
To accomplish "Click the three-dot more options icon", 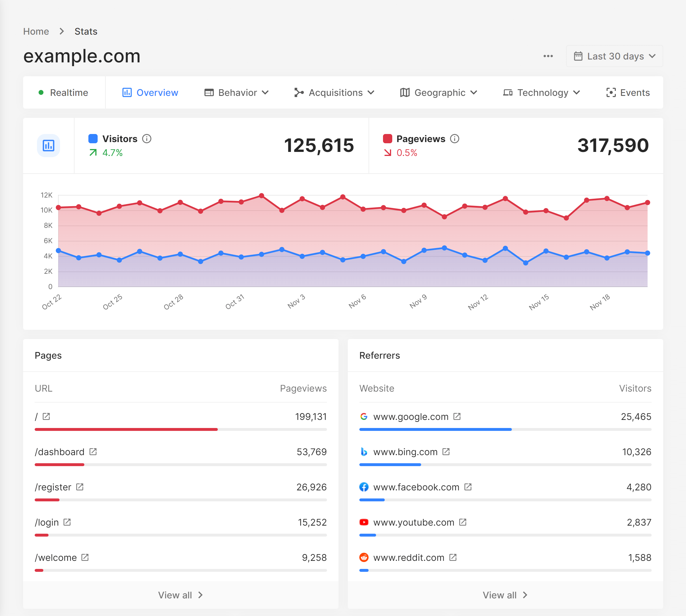I will pyautogui.click(x=548, y=56).
